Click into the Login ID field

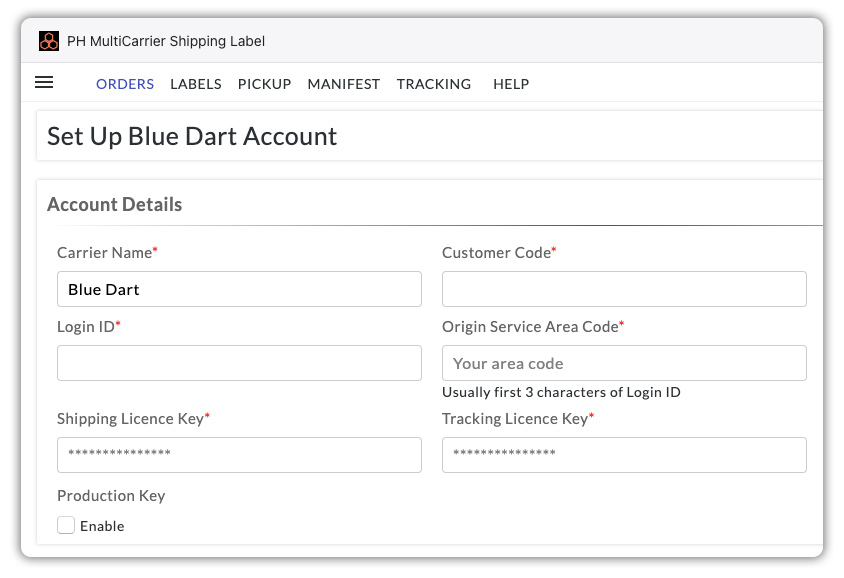240,363
